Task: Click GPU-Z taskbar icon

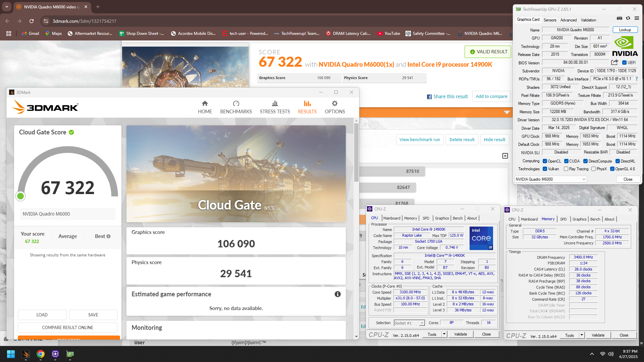Action: [70, 354]
